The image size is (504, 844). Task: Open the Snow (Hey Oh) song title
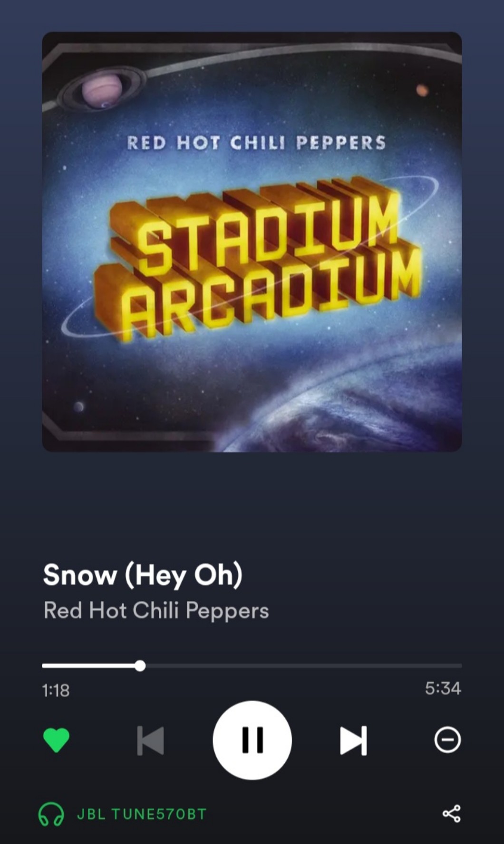point(143,575)
